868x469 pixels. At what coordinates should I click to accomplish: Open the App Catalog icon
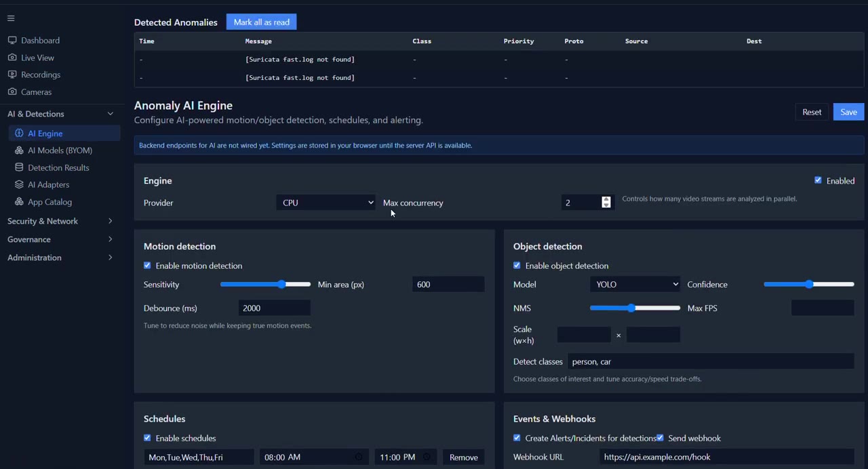tap(19, 202)
